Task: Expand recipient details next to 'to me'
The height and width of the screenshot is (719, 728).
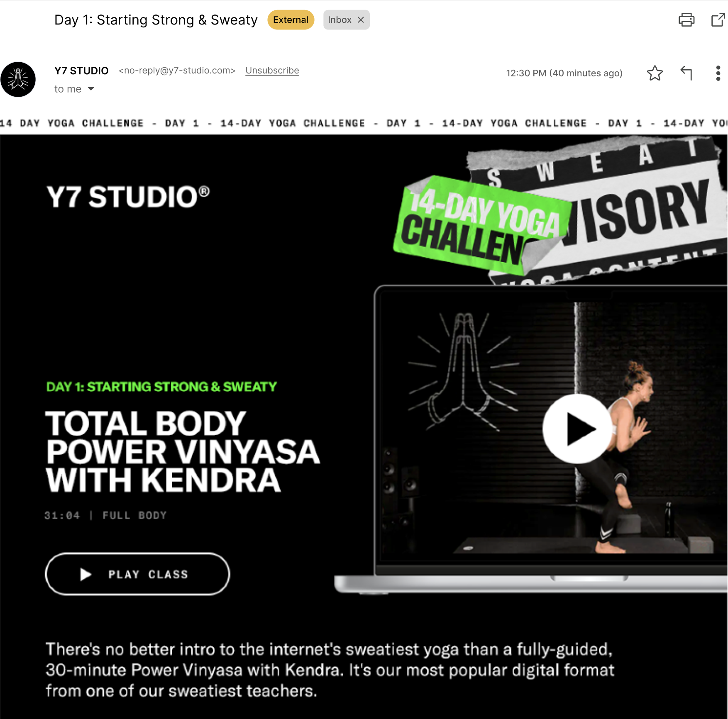Action: coord(91,89)
